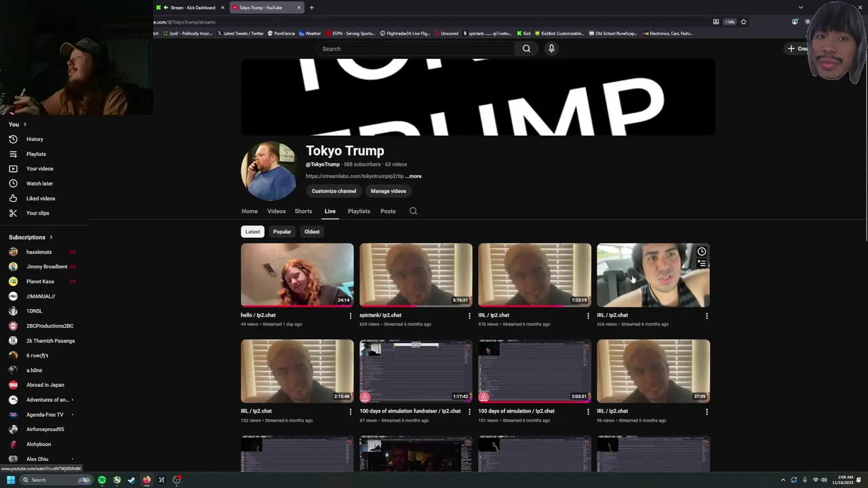Viewport: 868px width, 488px height.
Task: Open the taskbar clock showing 2:08 AM
Action: coord(844,480)
